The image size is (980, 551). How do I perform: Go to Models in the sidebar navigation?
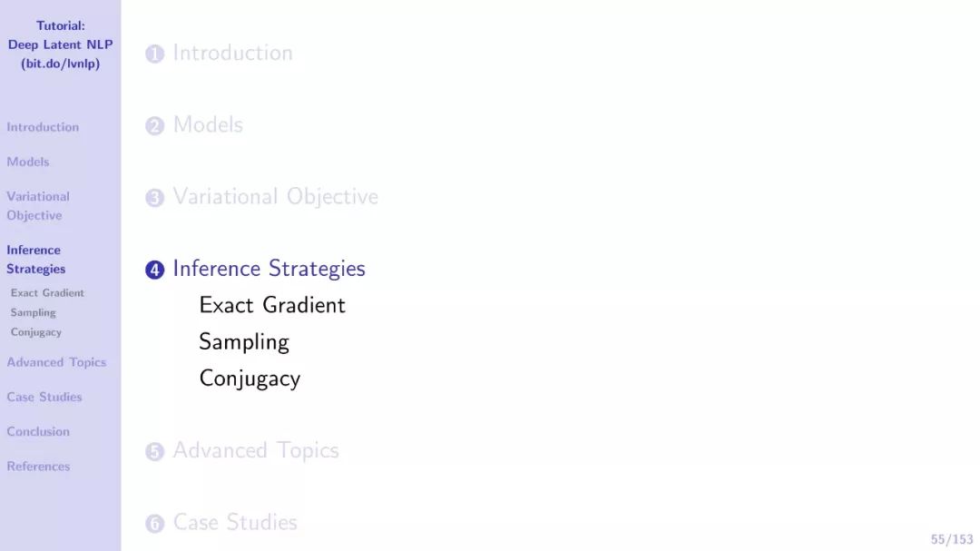pyautogui.click(x=28, y=162)
